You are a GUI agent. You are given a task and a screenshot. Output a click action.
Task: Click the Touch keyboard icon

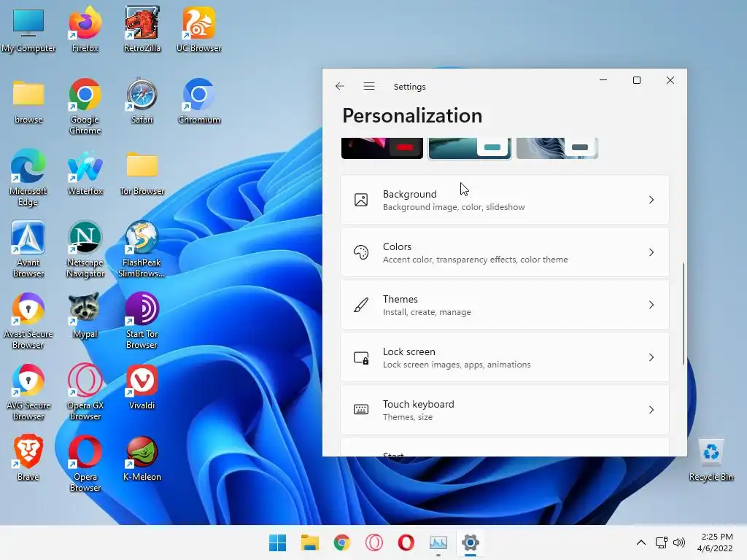(x=361, y=410)
